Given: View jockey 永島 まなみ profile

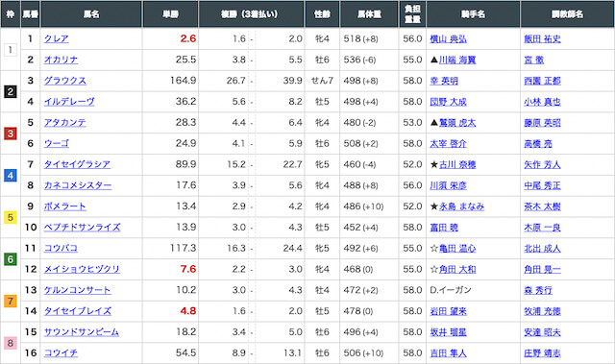Looking at the screenshot, I should point(461,206).
